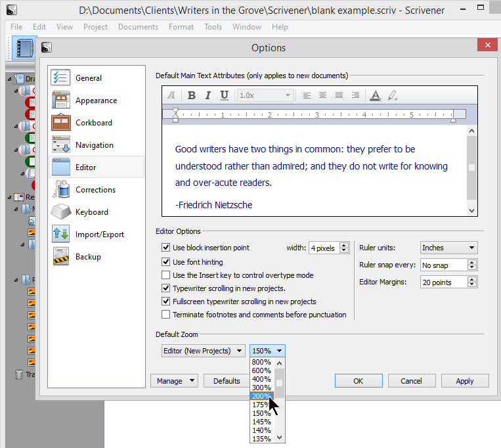This screenshot has width=501, height=448.
Task: Click the highlighter color icon
Action: tap(392, 95)
